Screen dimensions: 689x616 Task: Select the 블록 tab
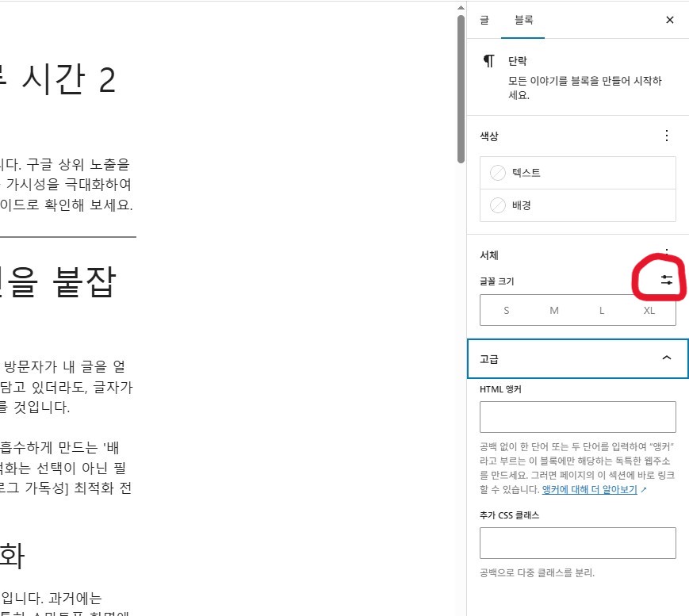click(x=522, y=21)
